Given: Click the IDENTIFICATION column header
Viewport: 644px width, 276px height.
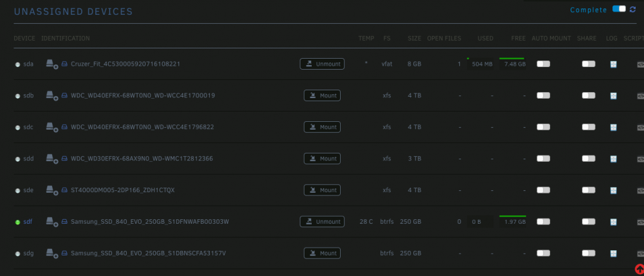Looking at the screenshot, I should [65, 38].
